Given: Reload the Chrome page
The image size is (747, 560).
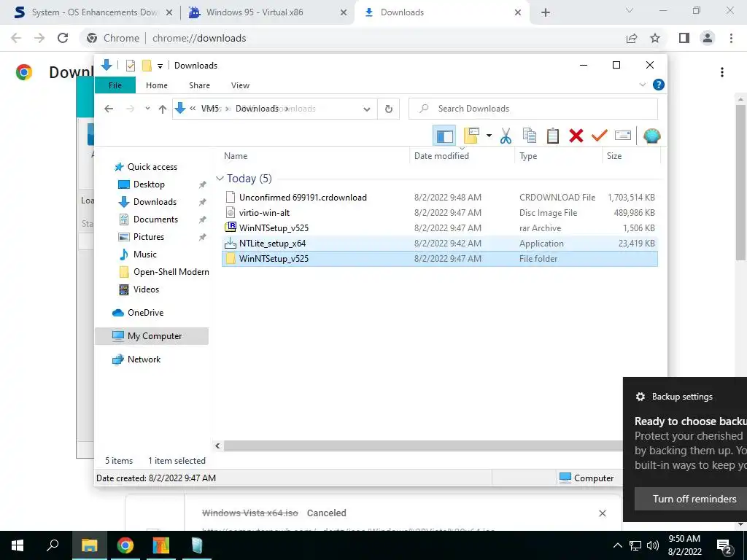Looking at the screenshot, I should pos(63,38).
